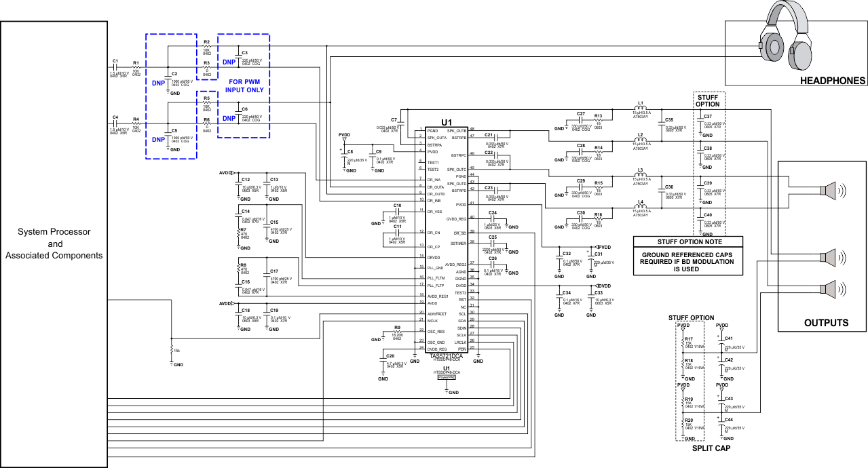Select the HEADPHONES section label
This screenshot has width=868, height=468.
point(832,80)
